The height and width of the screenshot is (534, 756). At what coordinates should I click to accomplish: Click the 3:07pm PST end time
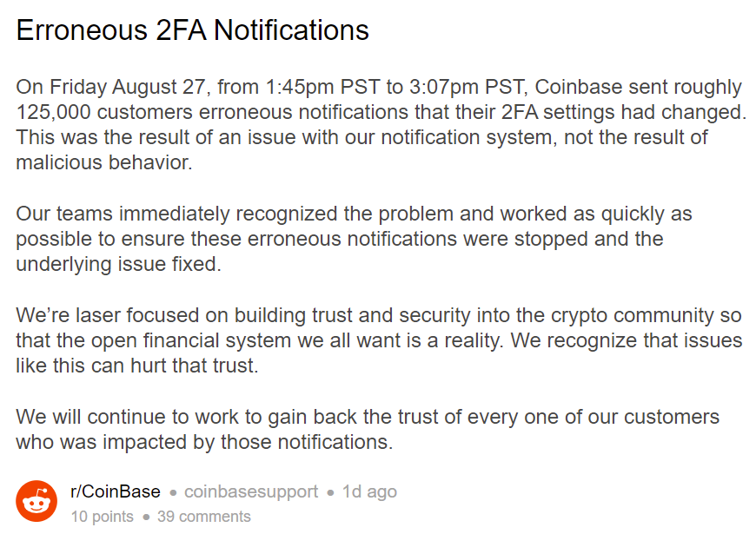coord(465,87)
